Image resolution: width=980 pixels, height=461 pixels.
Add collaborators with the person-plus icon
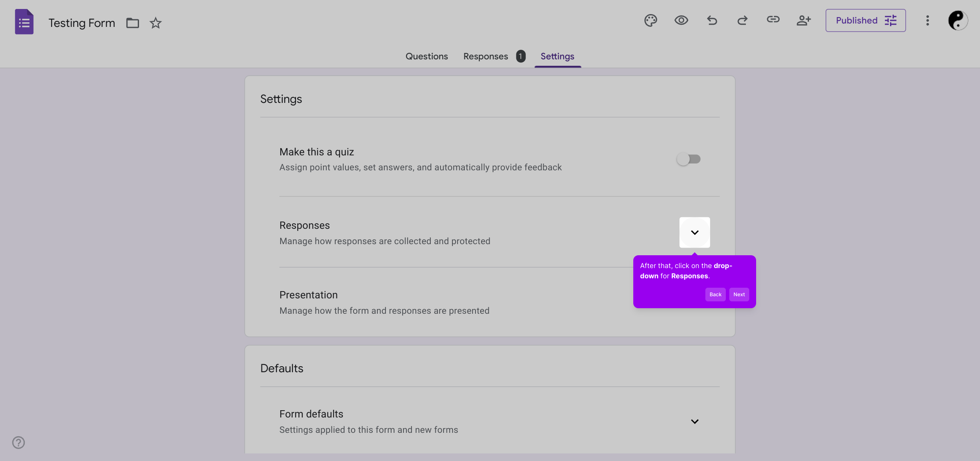pyautogui.click(x=804, y=20)
